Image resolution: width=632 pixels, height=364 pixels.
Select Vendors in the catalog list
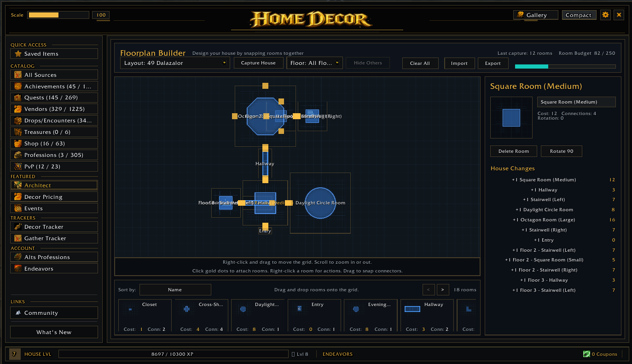[x=54, y=109]
